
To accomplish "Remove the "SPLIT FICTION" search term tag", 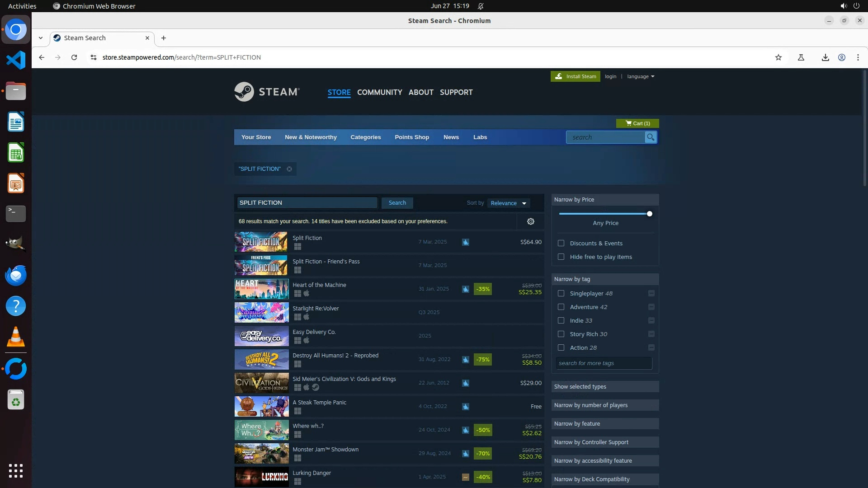I will 289,169.
